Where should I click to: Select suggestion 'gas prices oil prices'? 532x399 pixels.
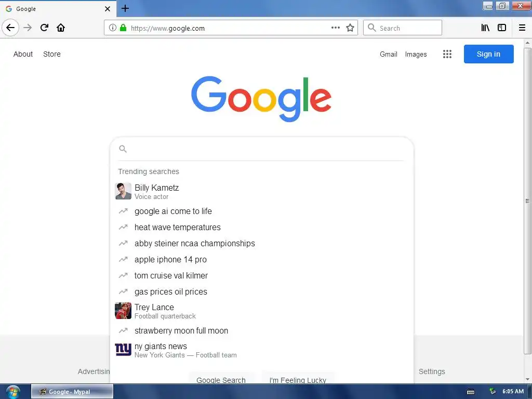262,292
